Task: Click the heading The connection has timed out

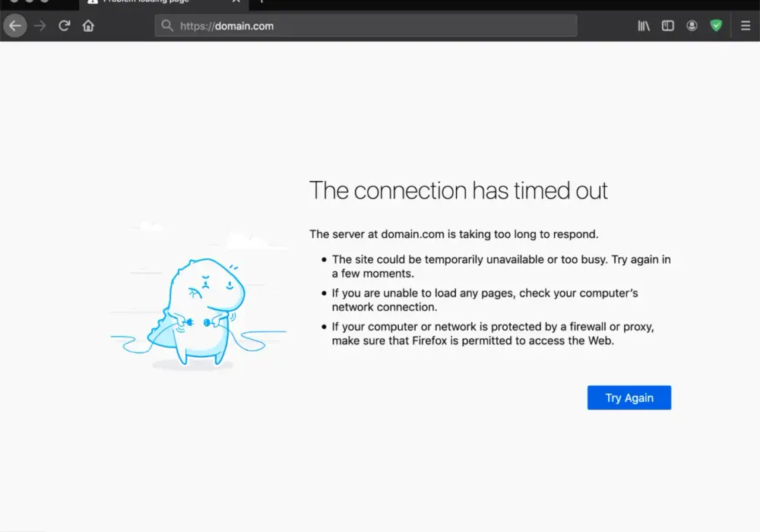Action: point(458,191)
